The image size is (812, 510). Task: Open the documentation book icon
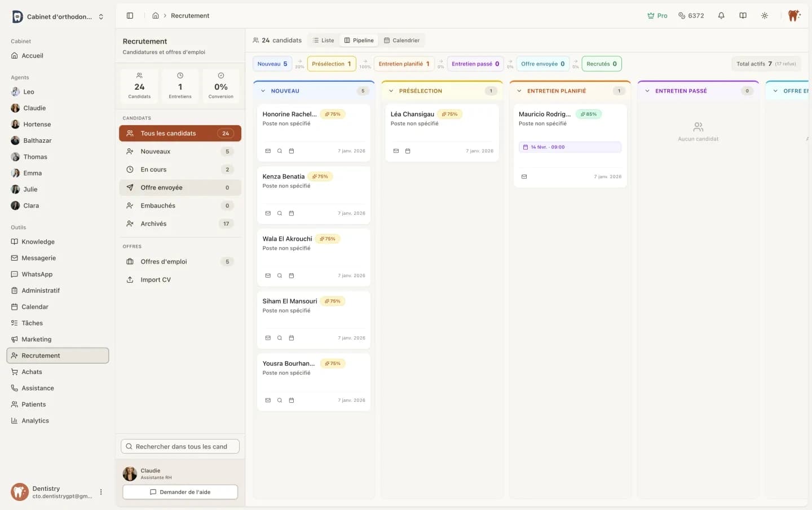[743, 16]
